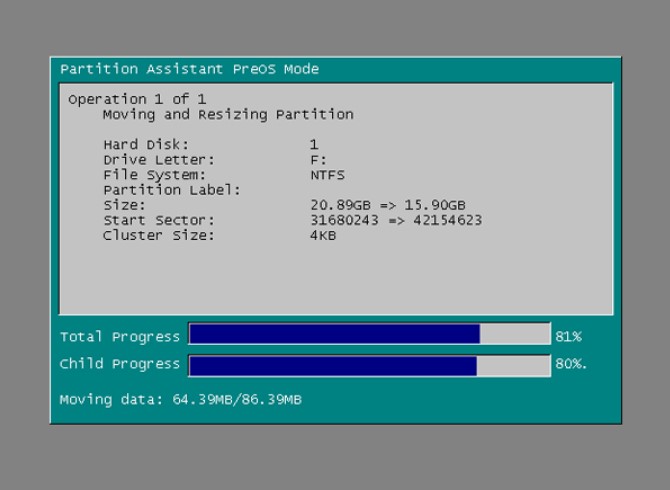Click the 'Partition Label:' label
The height and width of the screenshot is (490, 670).
pos(172,190)
